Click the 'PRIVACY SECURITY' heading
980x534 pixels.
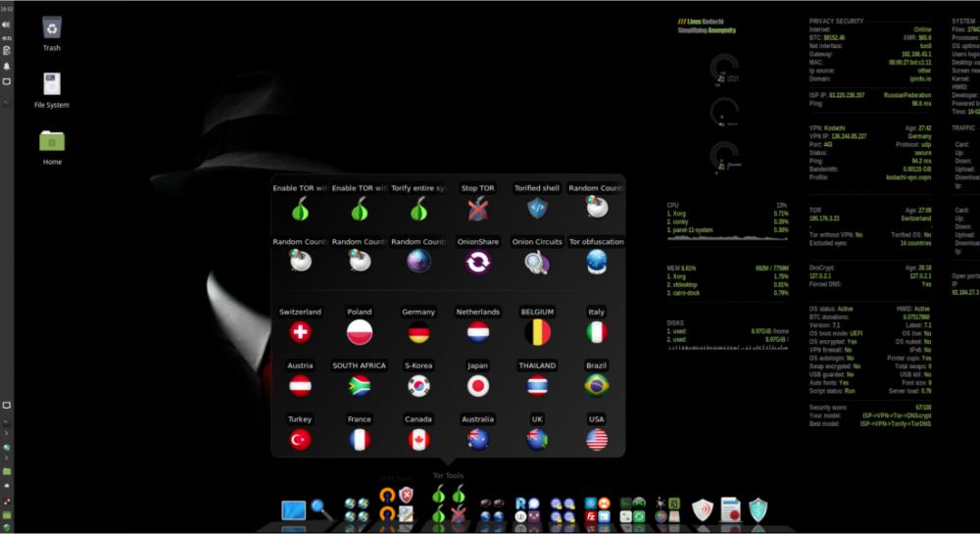(836, 22)
